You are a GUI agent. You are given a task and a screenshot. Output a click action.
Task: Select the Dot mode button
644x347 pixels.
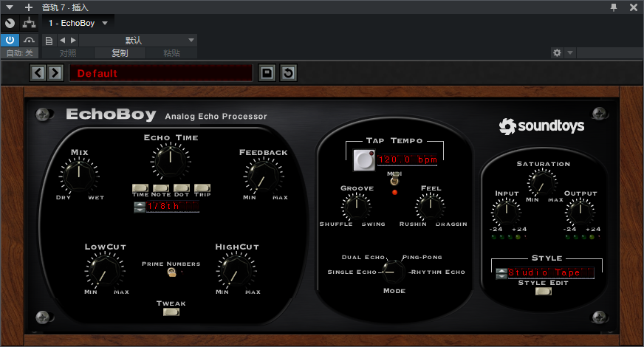coord(182,188)
